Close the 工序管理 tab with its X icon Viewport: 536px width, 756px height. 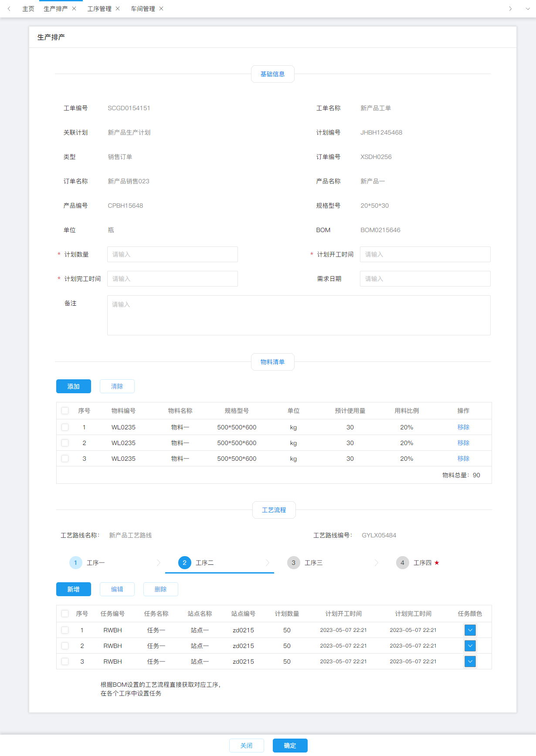118,9
